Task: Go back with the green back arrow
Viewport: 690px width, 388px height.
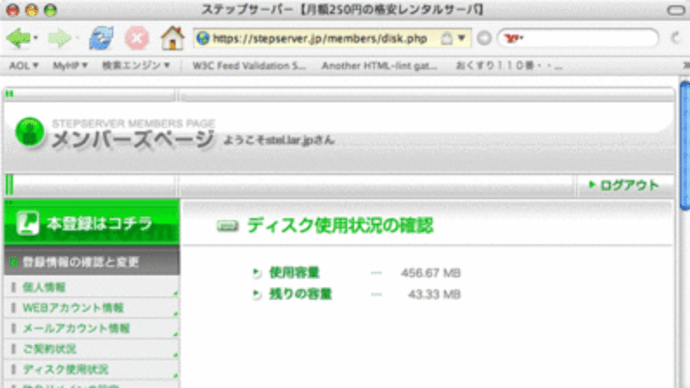Action: (x=18, y=39)
